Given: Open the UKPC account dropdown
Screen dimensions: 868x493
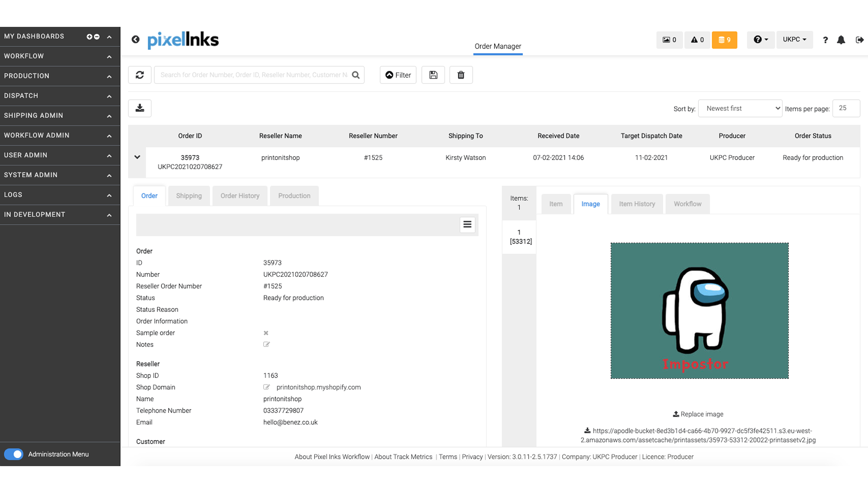Looking at the screenshot, I should pyautogui.click(x=794, y=39).
